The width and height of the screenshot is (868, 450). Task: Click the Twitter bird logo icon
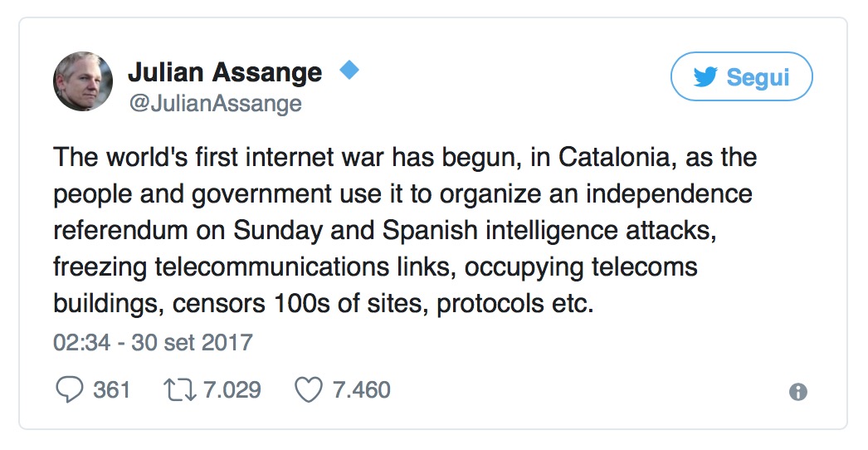(705, 77)
